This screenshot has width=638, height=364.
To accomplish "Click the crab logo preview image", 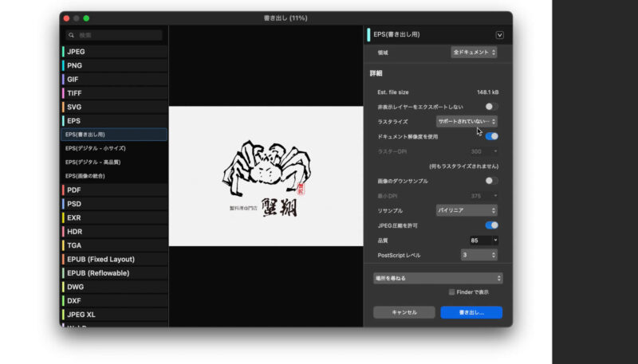I will [266, 176].
